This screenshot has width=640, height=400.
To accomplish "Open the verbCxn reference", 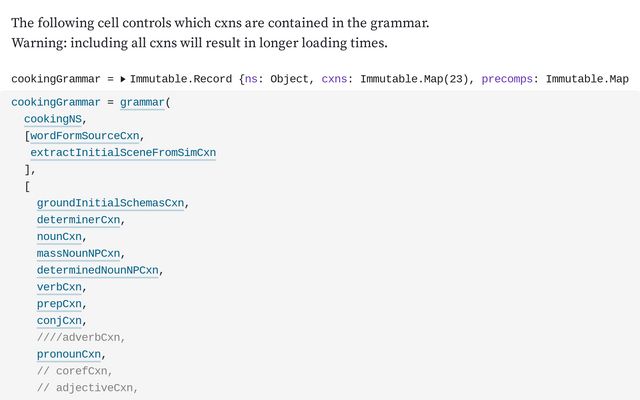I will point(60,288).
